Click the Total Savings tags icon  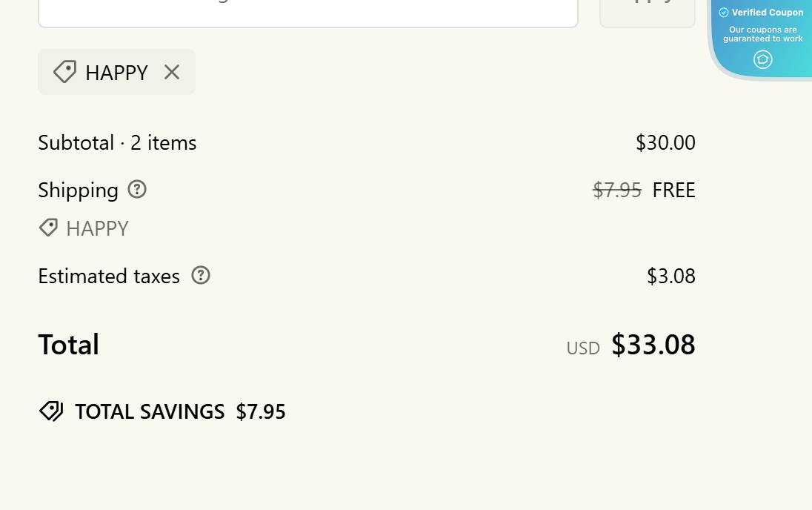[x=51, y=411]
